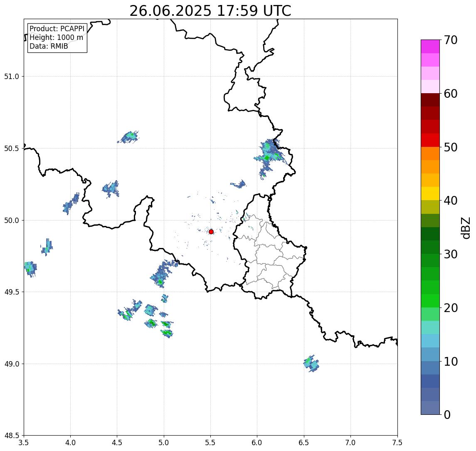Screen dimensions: 476x451
Task: Click latitude axis label 51.0
Action: tap(12, 77)
